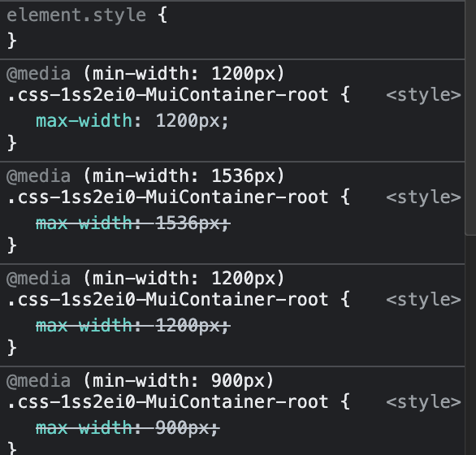Viewport: 476px width, 455px height.
Task: Open <style> link of the active max-width rule
Action: pyautogui.click(x=423, y=95)
